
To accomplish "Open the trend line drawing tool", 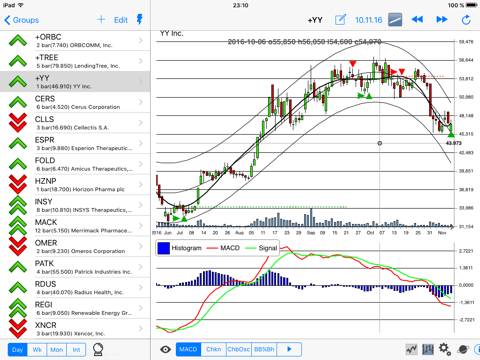I will tap(395, 20).
